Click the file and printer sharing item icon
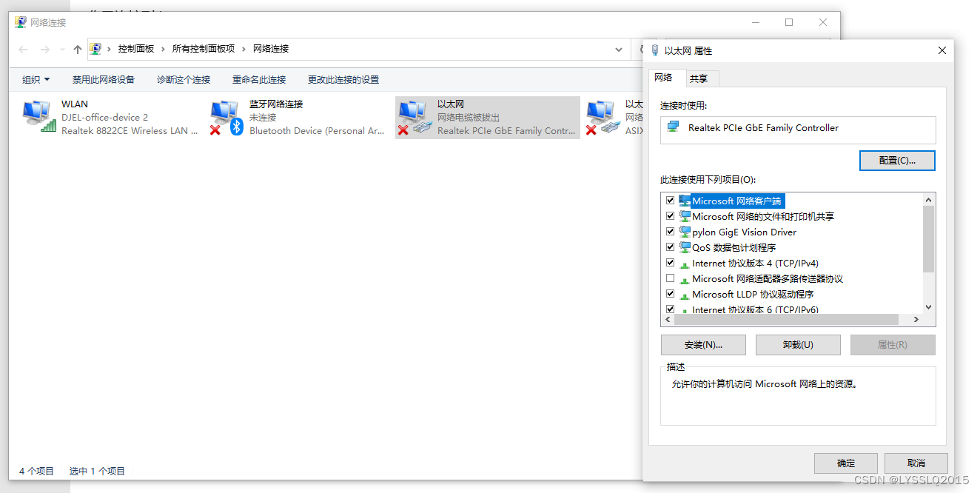Screen dimensions: 980x493 (x=685, y=216)
